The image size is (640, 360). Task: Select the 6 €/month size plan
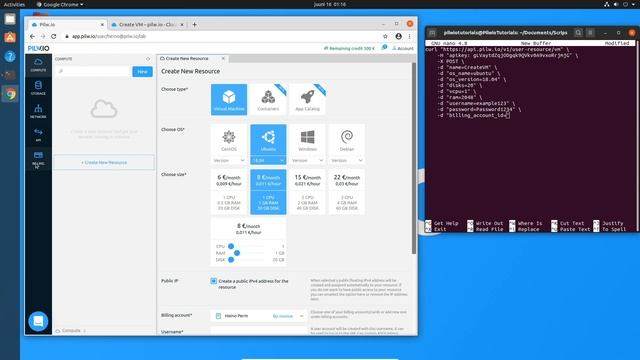click(229, 192)
